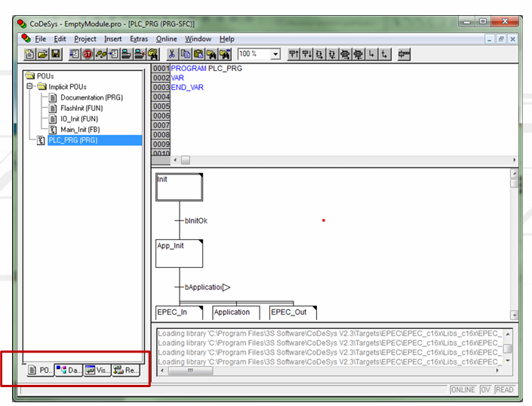Insert step-transition before the selection

tap(294, 54)
